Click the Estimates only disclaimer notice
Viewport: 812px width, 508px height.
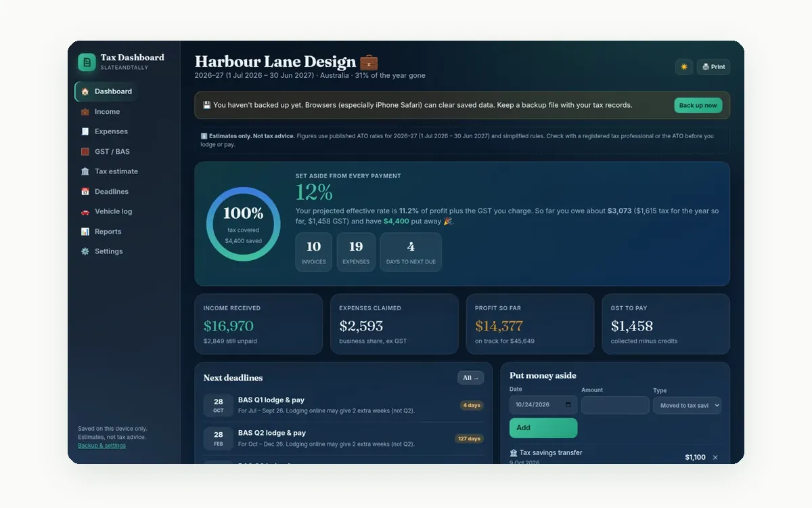[462, 140]
